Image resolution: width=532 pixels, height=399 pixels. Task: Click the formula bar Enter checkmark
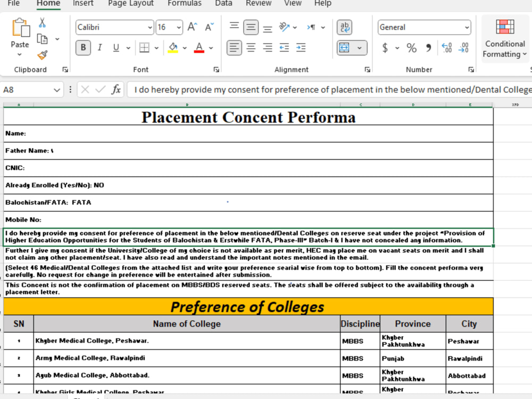point(100,89)
